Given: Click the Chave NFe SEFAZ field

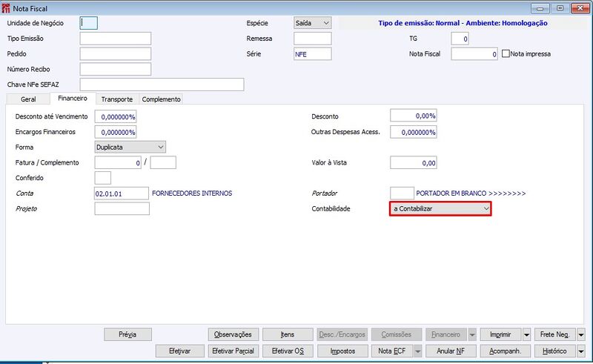Looking at the screenshot, I should coord(162,85).
